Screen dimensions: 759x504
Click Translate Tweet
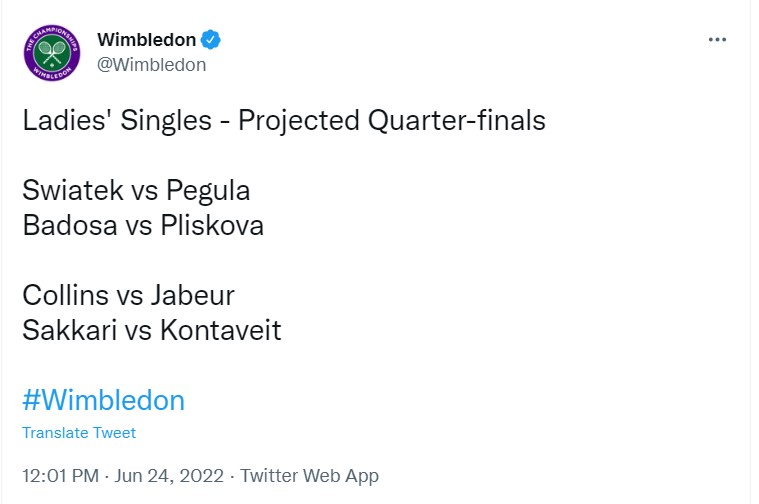coord(79,433)
